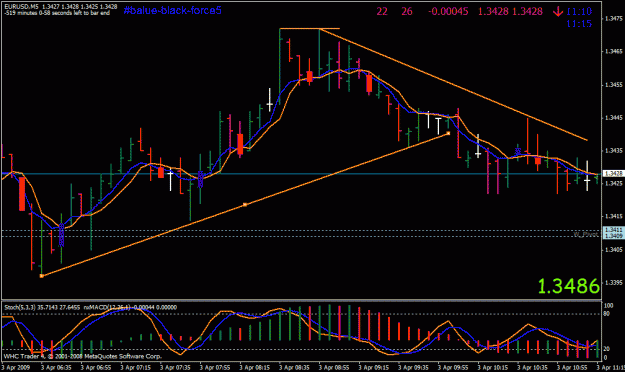Click the blue '11:15' time label
625x372 pixels.
click(579, 24)
